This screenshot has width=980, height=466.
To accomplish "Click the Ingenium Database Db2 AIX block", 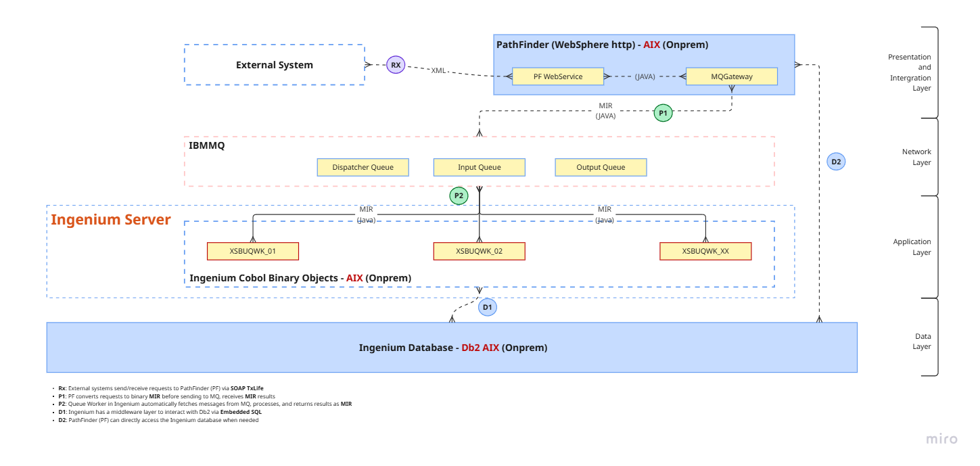I will [x=452, y=348].
